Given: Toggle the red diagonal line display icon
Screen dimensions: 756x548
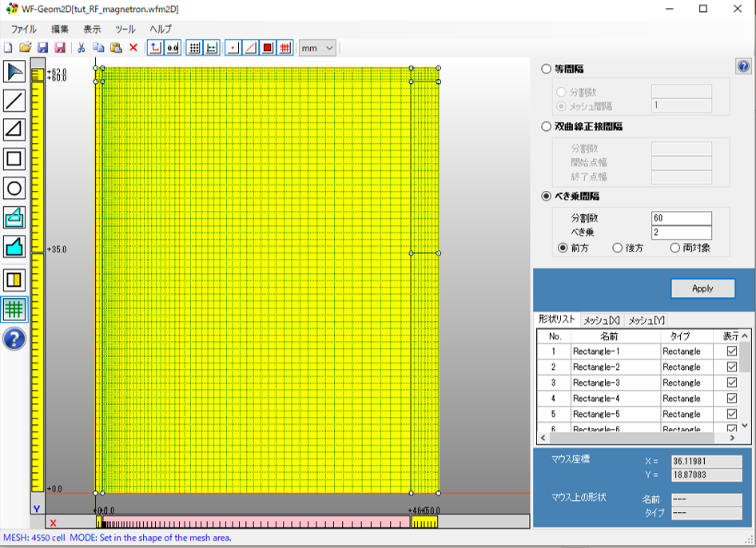Looking at the screenshot, I should pos(250,48).
